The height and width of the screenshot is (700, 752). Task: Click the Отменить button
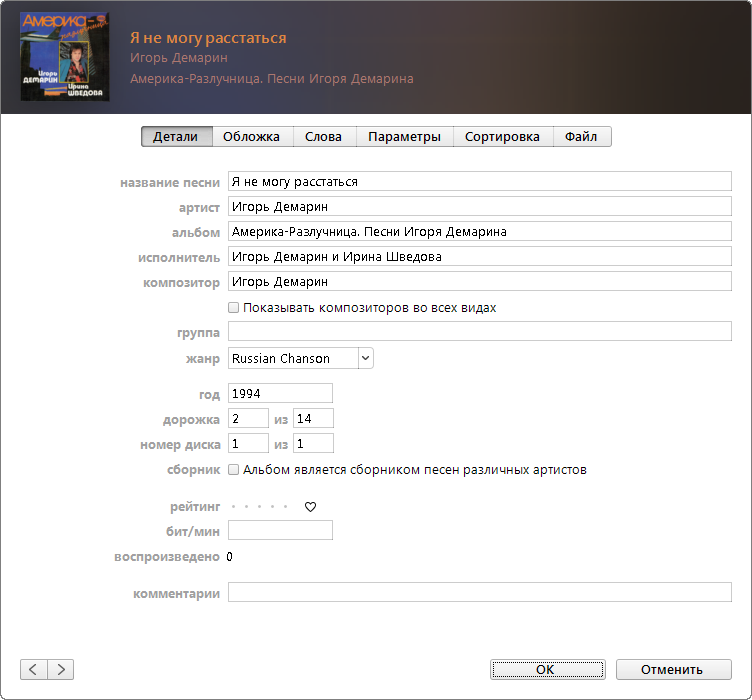click(673, 669)
